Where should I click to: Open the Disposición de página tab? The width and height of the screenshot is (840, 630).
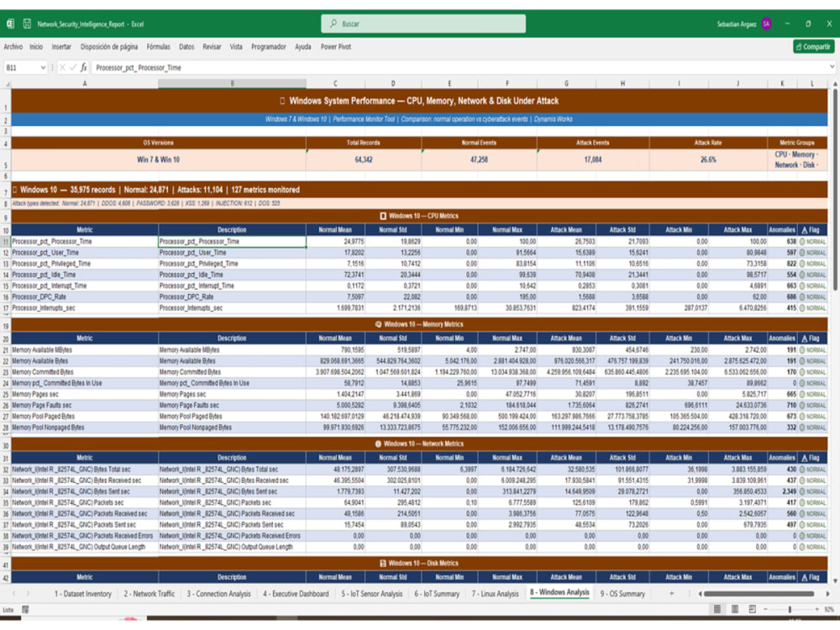pos(108,46)
